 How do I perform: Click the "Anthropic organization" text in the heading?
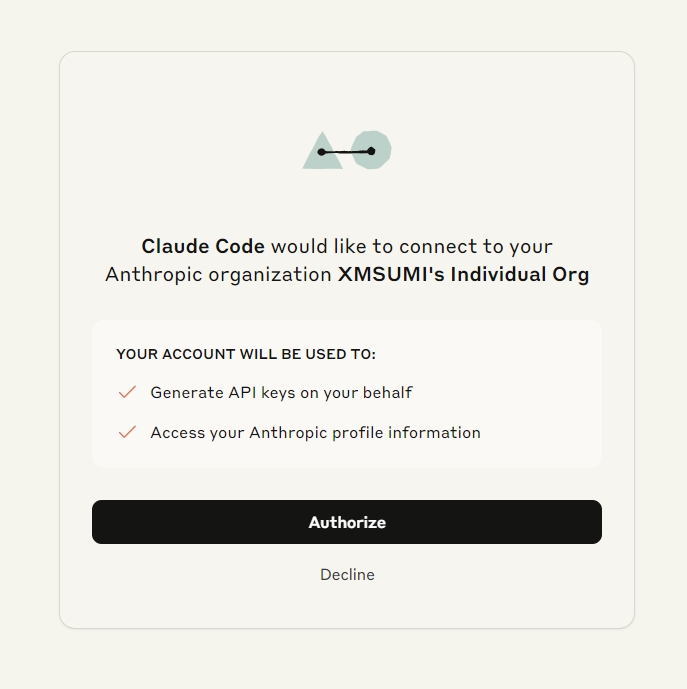(218, 275)
